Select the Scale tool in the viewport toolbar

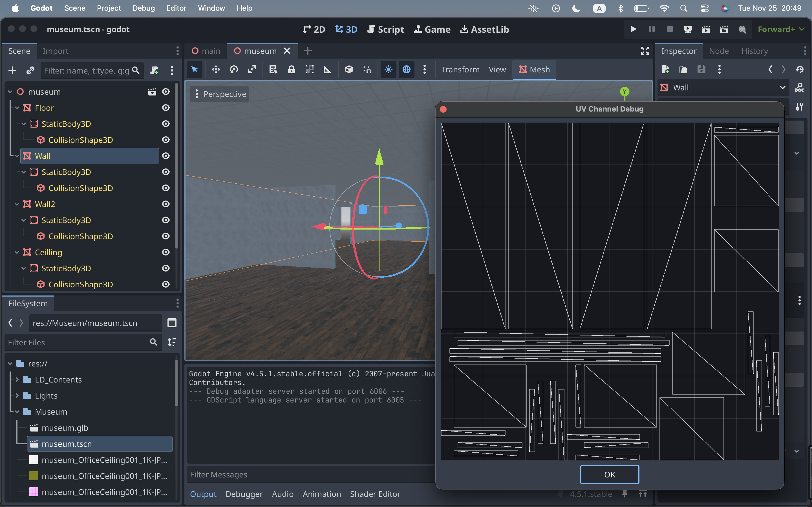252,69
